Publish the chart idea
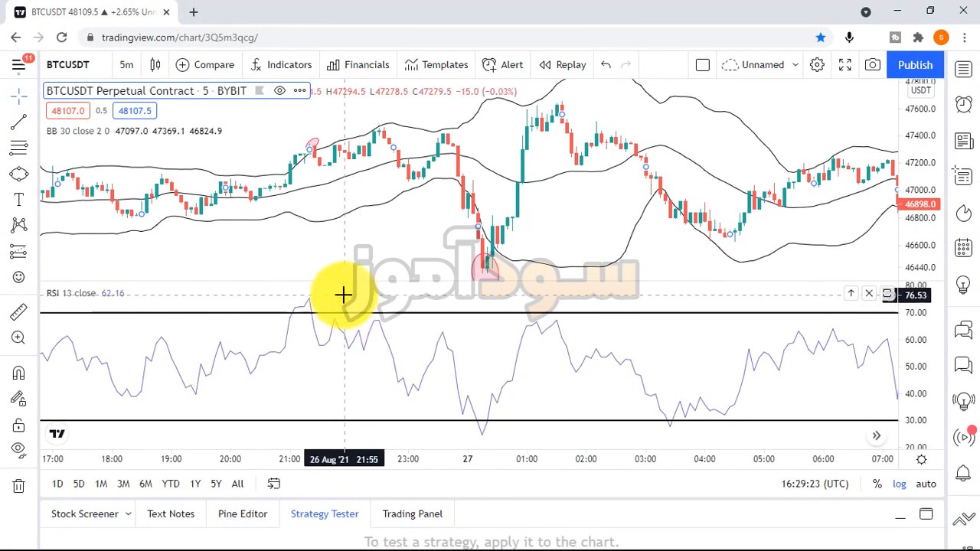The height and width of the screenshot is (551, 980). (x=915, y=65)
